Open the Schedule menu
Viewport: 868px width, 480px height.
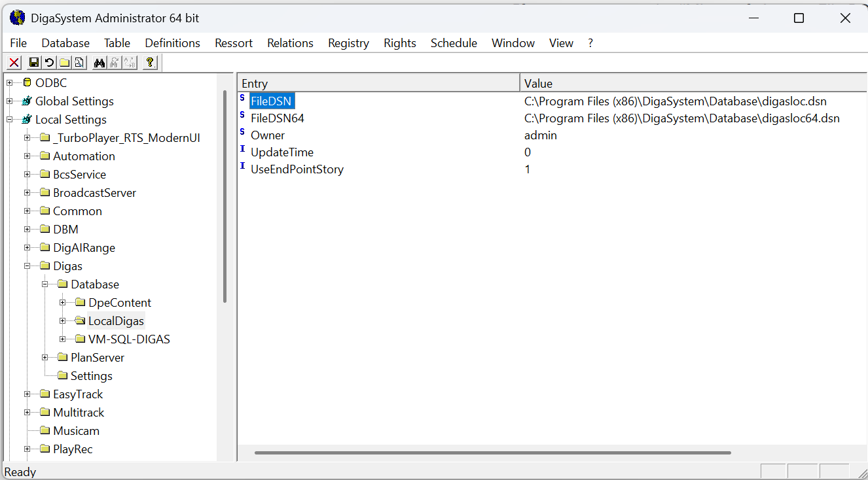(454, 43)
